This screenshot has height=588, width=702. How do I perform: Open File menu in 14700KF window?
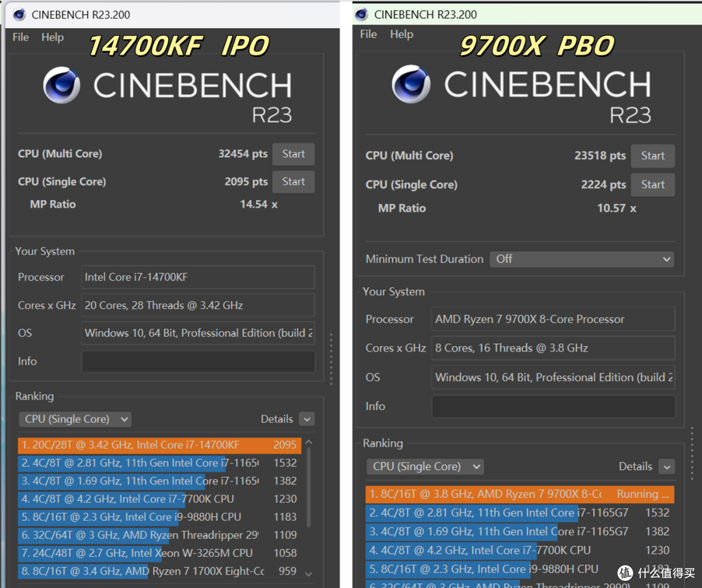tap(21, 37)
